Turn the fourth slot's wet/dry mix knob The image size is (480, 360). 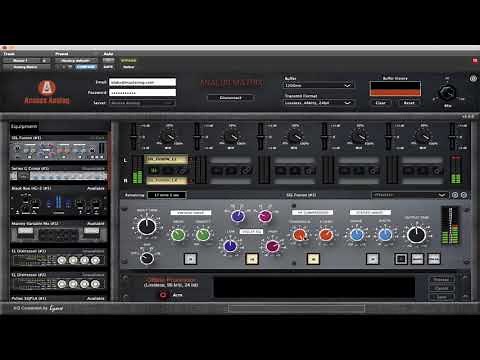(359, 136)
